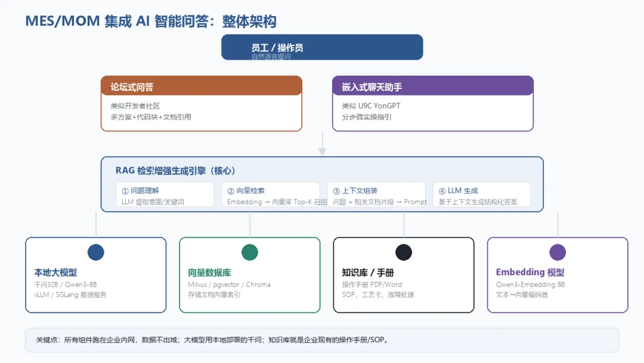Click the text 操作手册 PDF/Word
The width and height of the screenshot is (644, 363).
click(x=372, y=284)
